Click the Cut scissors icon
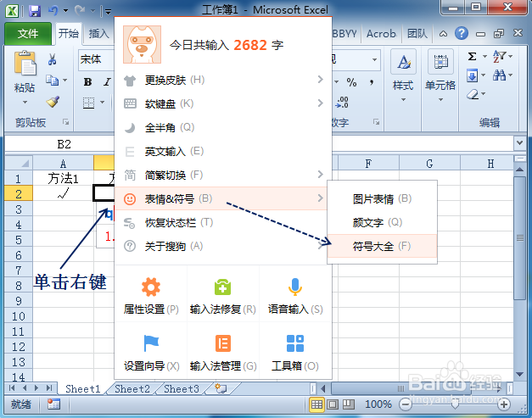Screen dimensions: 532x418 point(52,59)
